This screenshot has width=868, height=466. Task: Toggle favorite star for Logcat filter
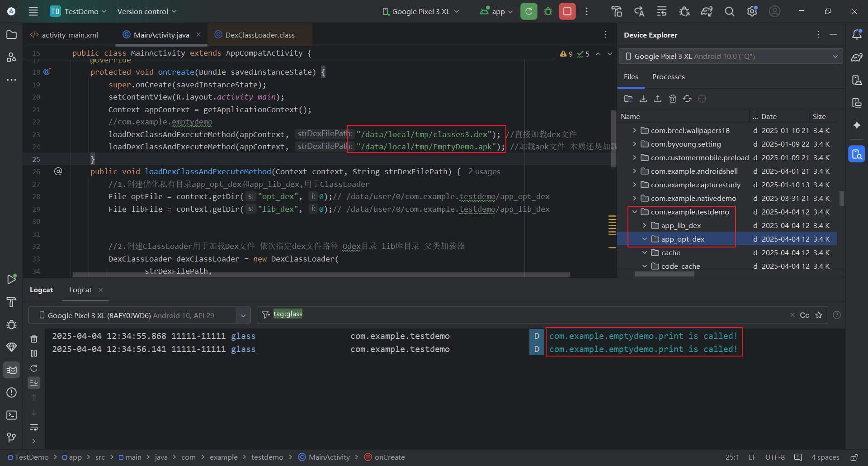click(x=819, y=315)
